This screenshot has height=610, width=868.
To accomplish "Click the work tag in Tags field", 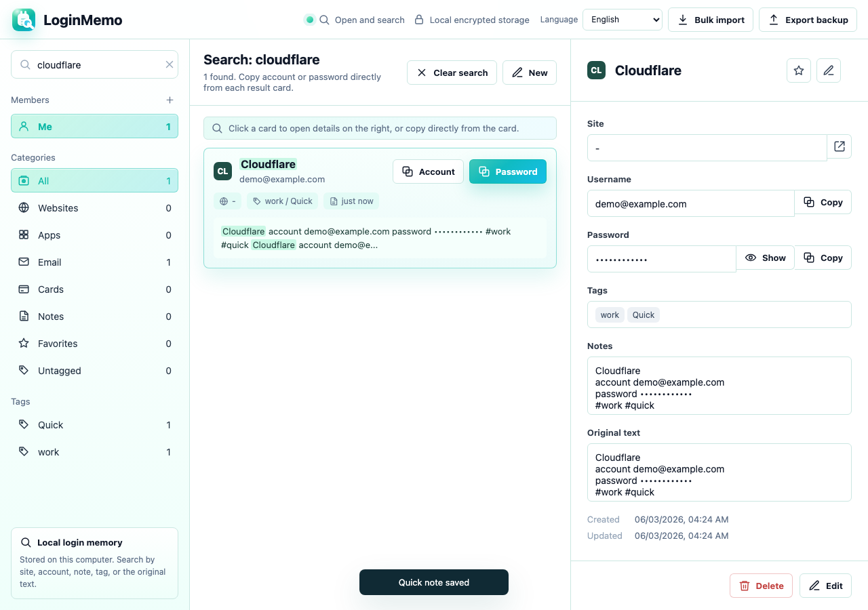I will [610, 314].
